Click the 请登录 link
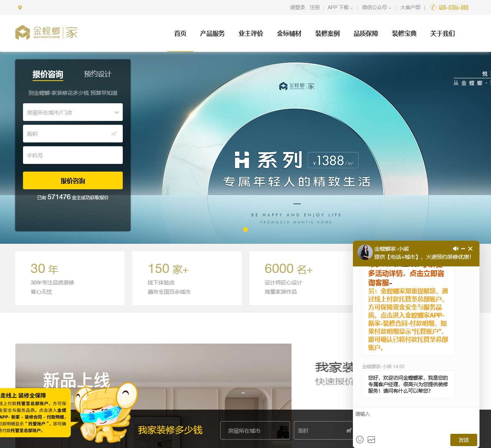This screenshot has height=448, width=491. pyautogui.click(x=298, y=7)
